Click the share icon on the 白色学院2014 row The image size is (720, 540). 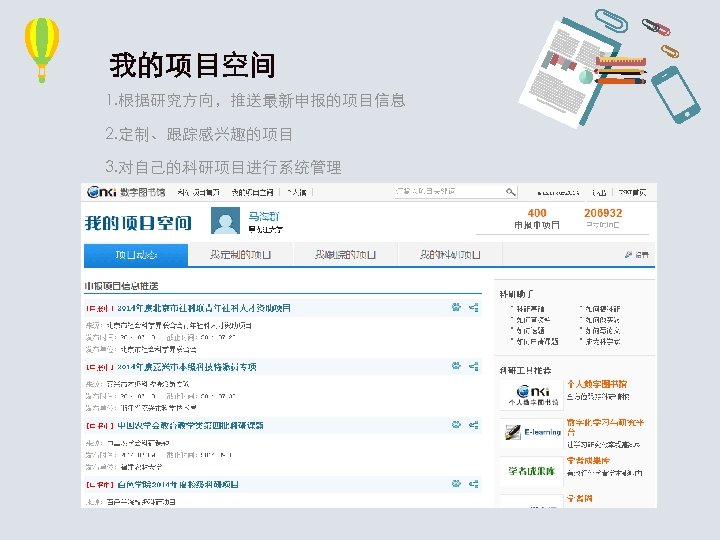(474, 484)
